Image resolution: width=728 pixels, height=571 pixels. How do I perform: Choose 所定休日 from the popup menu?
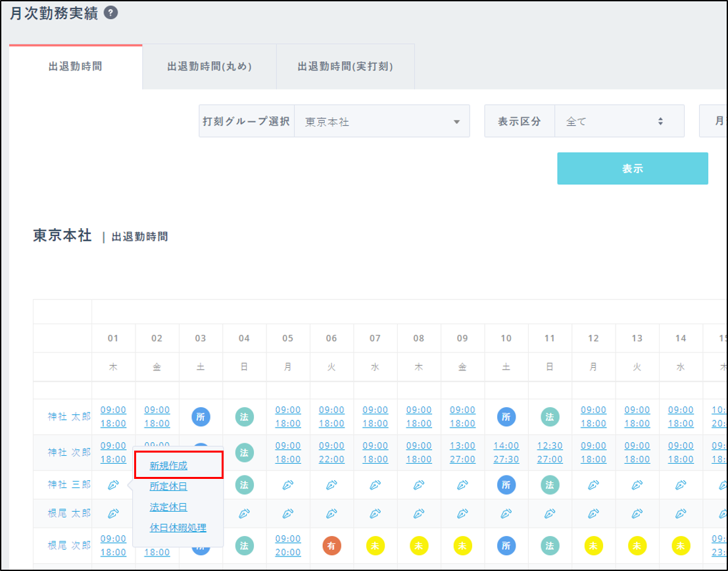(168, 486)
